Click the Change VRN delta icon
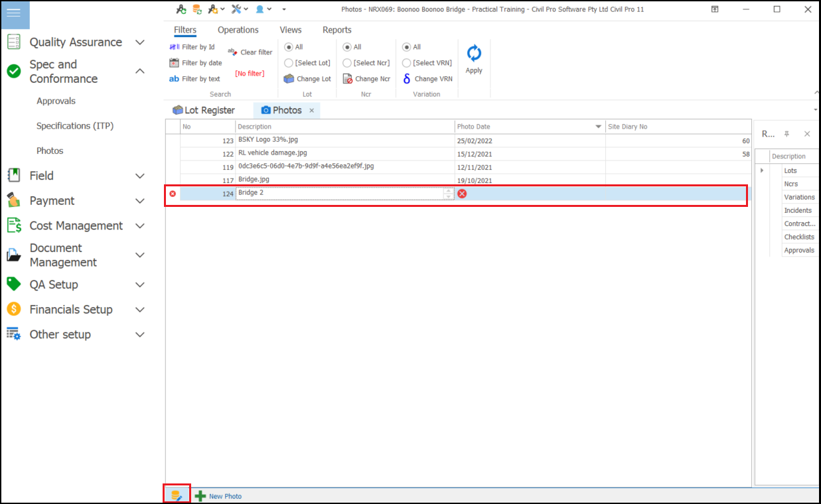The image size is (821, 504). point(407,79)
